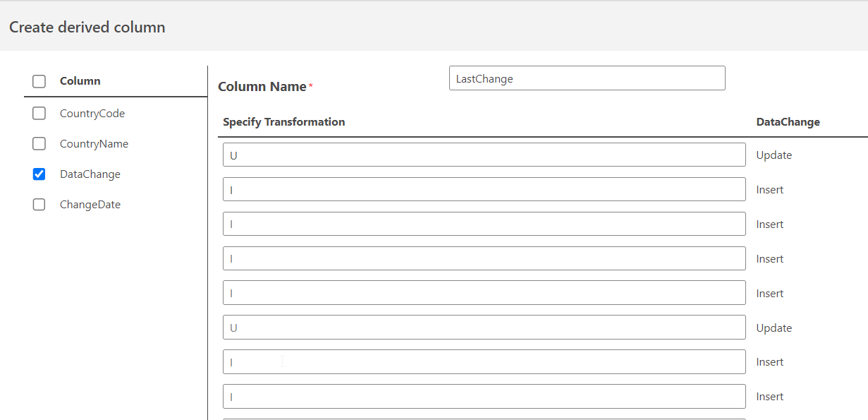The width and height of the screenshot is (868, 420).
Task: Click the first row transformation input field
Action: 484,155
